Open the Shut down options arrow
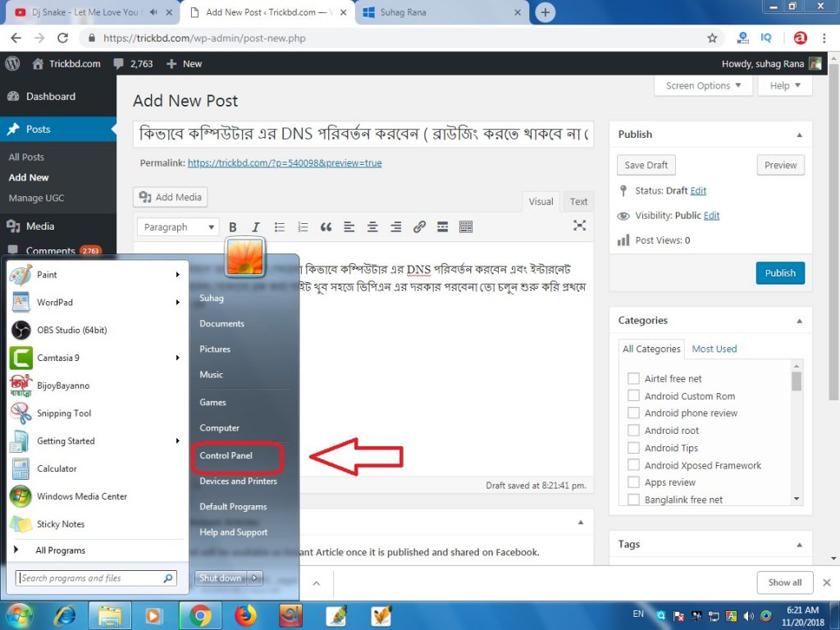This screenshot has width=840, height=630. click(x=255, y=578)
